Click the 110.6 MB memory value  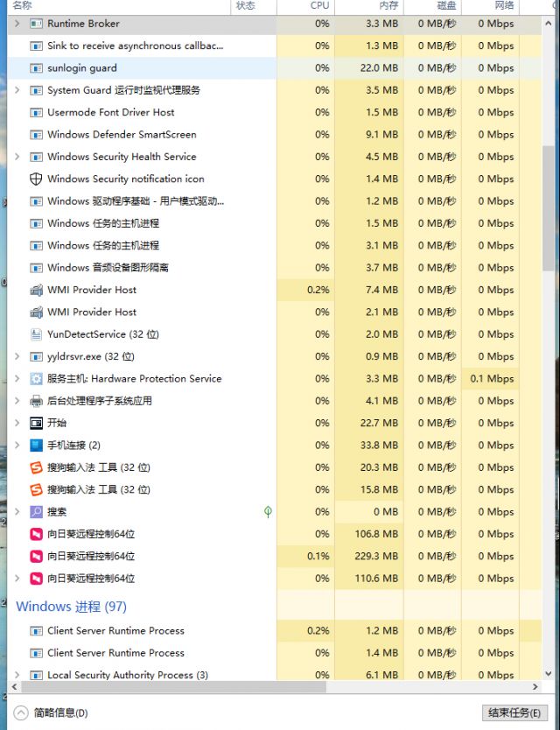point(376,579)
